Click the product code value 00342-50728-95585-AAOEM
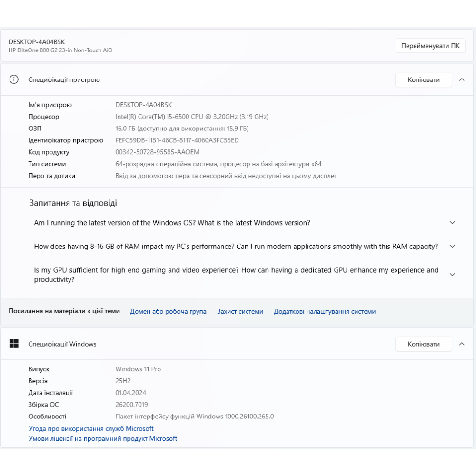 (158, 152)
